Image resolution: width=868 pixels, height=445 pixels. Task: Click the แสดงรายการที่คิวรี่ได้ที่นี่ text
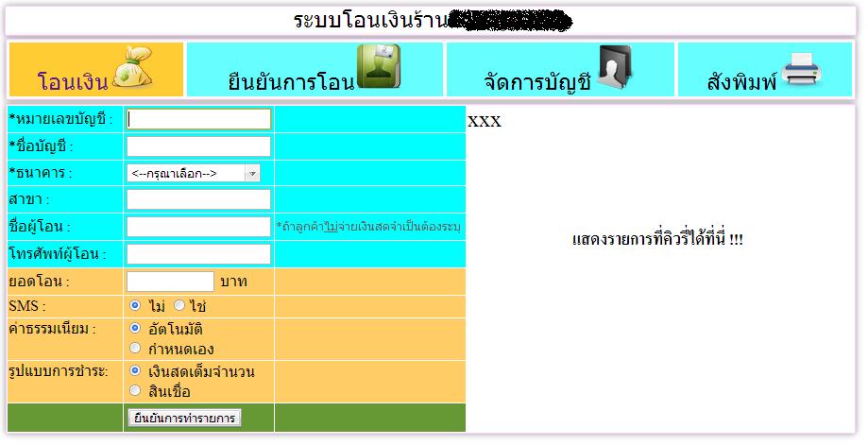click(x=657, y=240)
